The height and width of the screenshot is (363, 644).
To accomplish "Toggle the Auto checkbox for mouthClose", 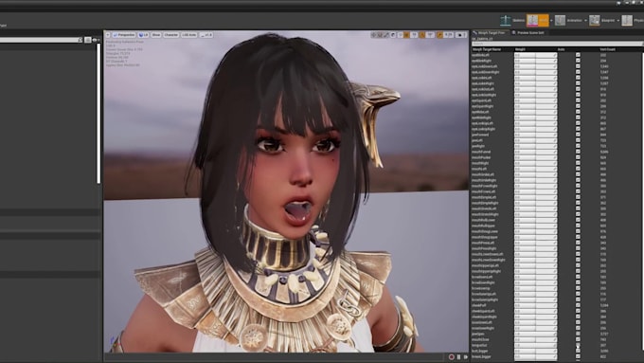I will tap(578, 339).
